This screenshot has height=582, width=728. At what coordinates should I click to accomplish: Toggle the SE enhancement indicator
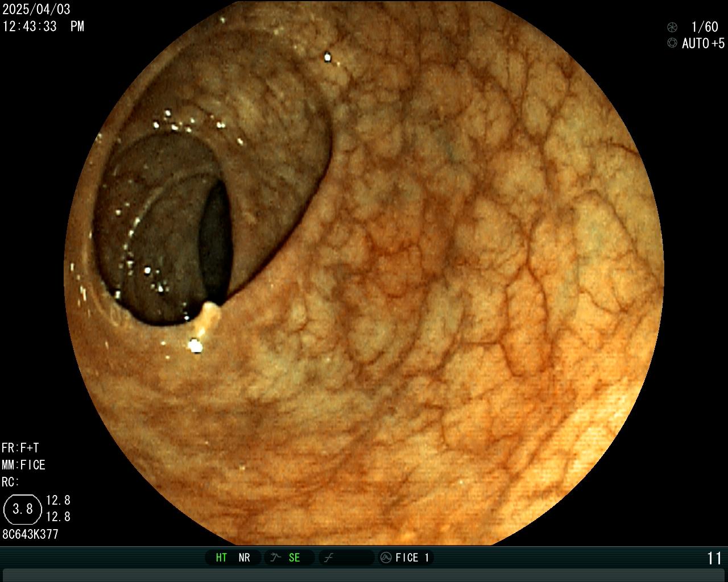295,558
